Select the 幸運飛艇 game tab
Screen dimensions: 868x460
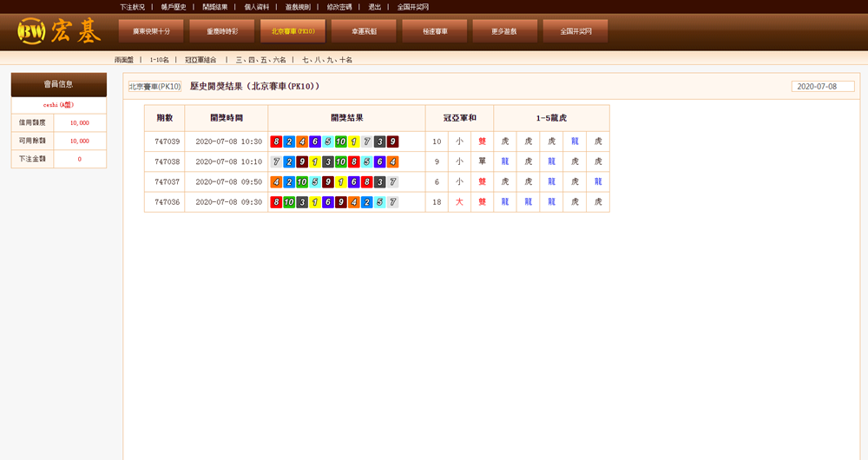364,31
